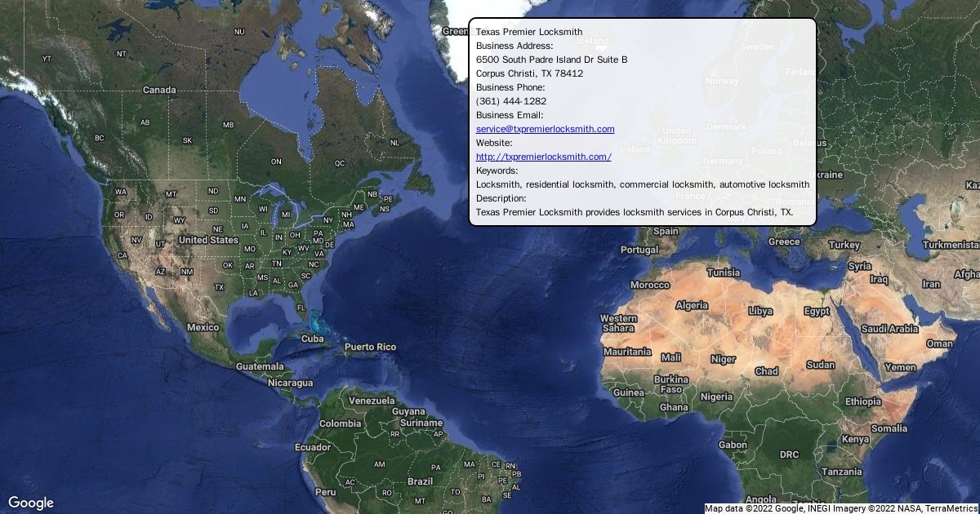Click the phone number (361) 444-1282
The width and height of the screenshot is (980, 514).
coord(511,101)
